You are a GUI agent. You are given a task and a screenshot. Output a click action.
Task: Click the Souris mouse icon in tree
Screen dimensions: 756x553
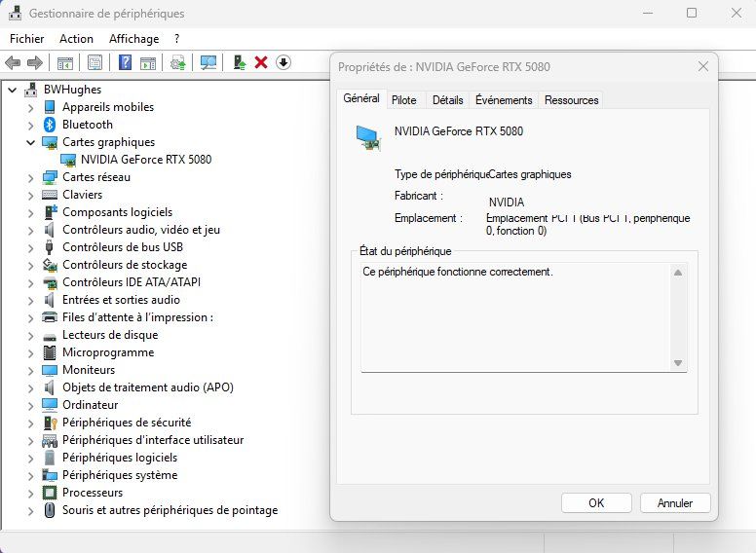pos(49,510)
